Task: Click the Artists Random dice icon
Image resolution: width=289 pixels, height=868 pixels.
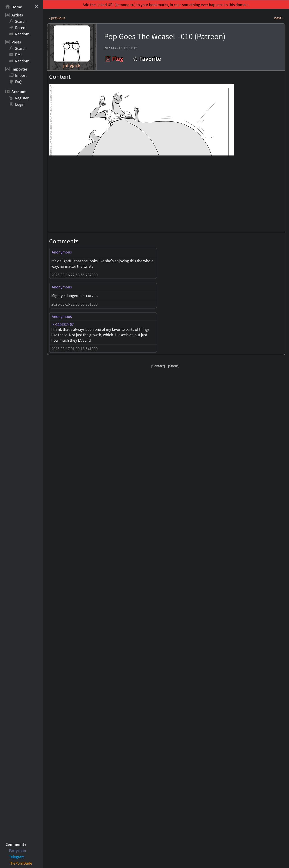Action: 11,34
